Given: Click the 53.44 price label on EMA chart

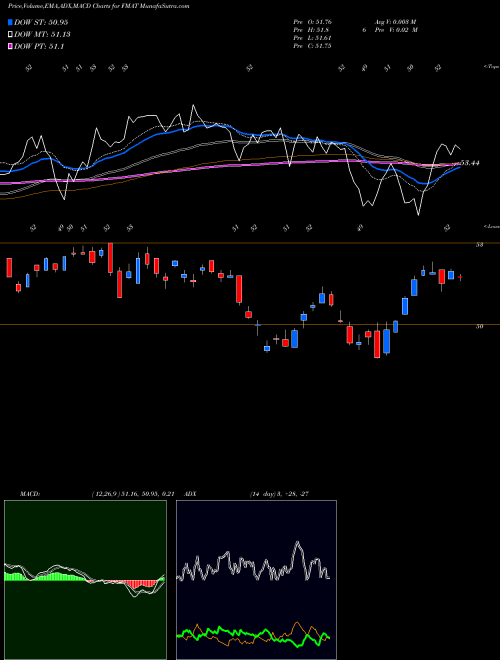Looking at the screenshot, I should [470, 162].
